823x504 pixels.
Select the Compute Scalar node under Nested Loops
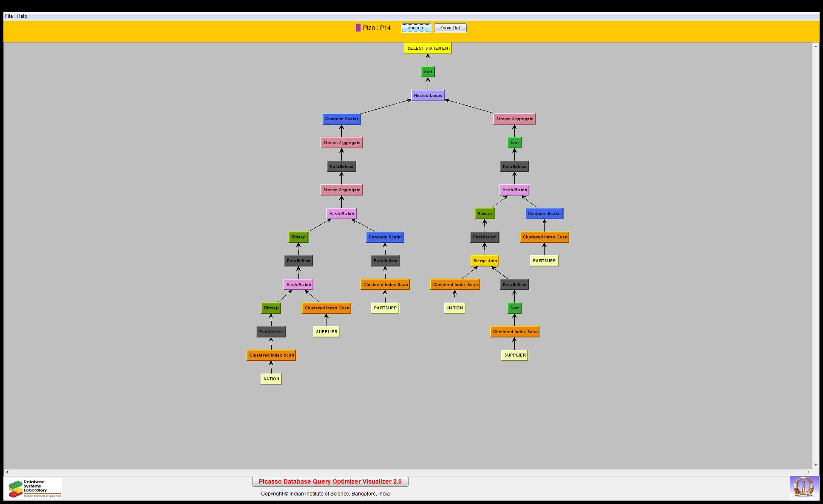[x=341, y=119]
